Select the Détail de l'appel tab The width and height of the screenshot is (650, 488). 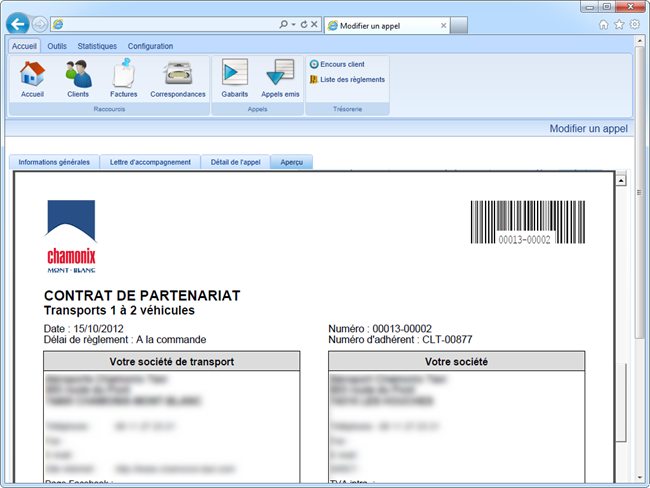235,162
